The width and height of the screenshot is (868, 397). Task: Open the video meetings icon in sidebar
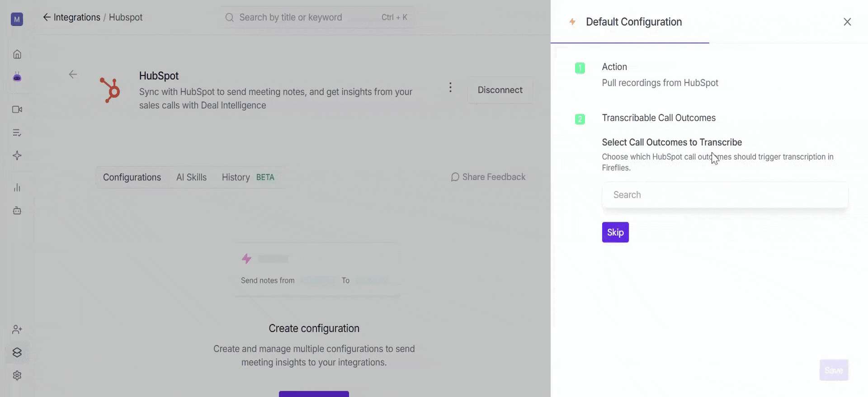17,109
